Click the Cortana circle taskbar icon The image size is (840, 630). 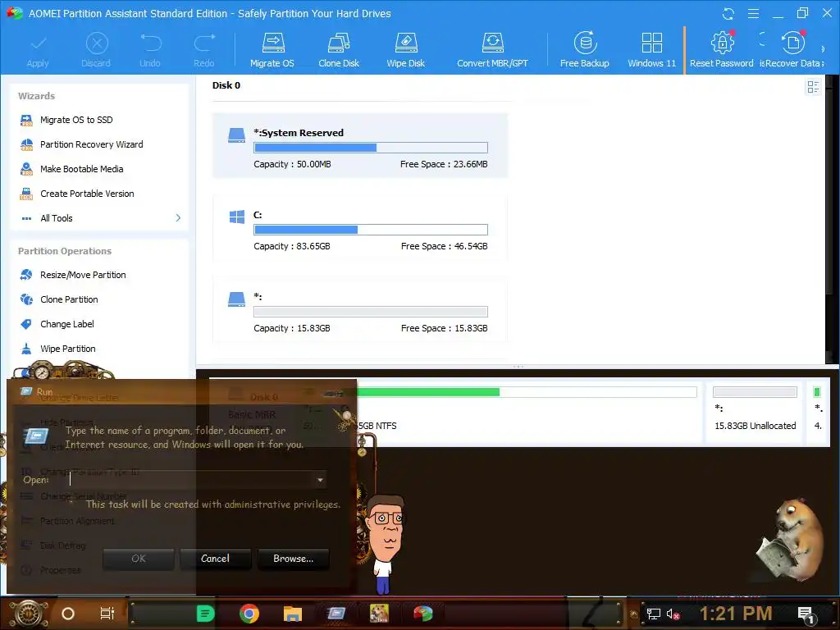tap(68, 614)
